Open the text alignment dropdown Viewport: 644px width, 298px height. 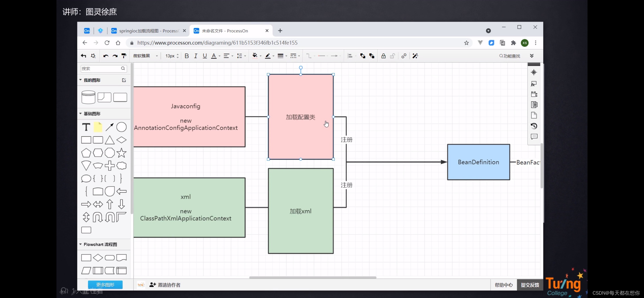228,56
